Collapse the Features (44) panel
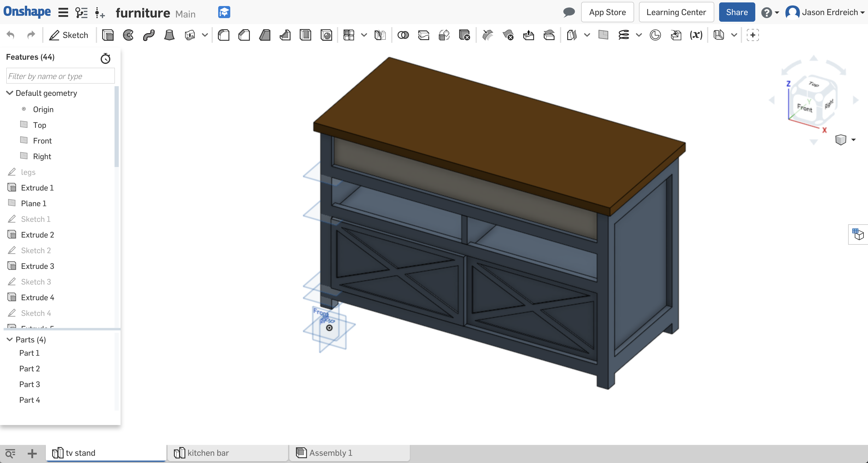Image resolution: width=868 pixels, height=463 pixels. [x=30, y=57]
